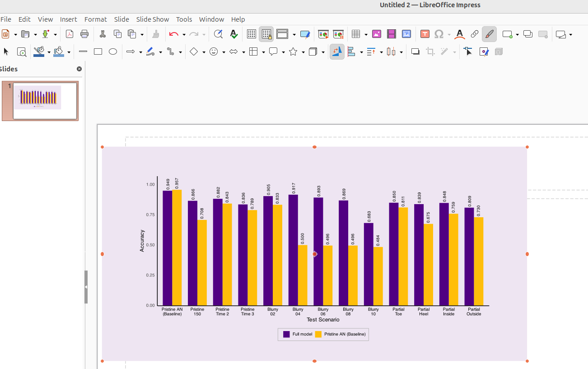
Task: Open the Format menu
Action: 96,19
